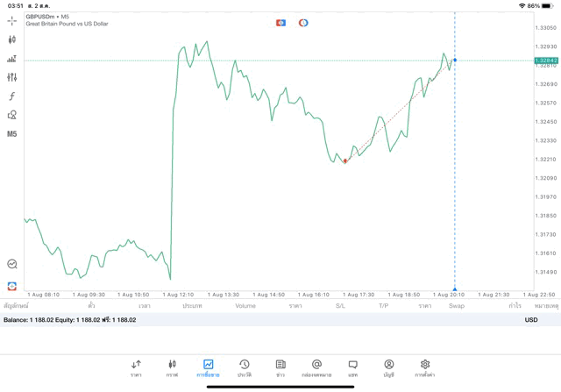
Task: Open the chart settings sliders icon
Action: [x=11, y=77]
